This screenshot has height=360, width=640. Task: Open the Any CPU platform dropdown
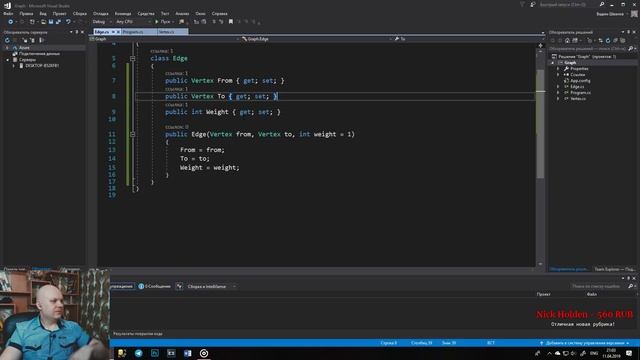(x=133, y=22)
